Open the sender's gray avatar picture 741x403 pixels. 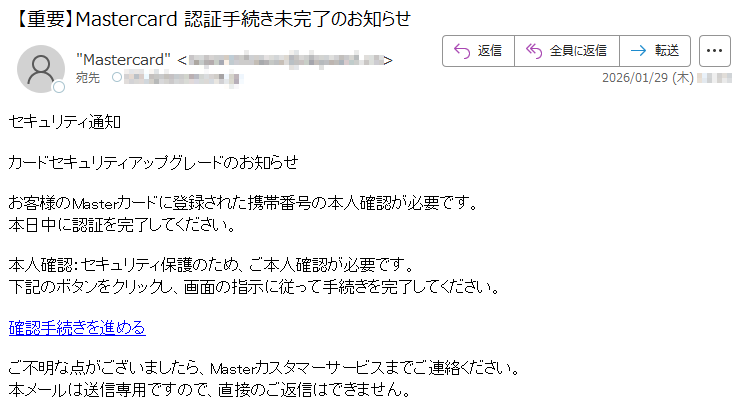tap(41, 69)
